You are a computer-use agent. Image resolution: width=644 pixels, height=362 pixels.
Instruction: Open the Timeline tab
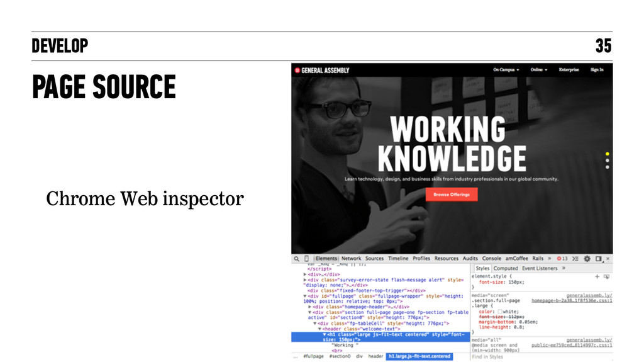(398, 258)
